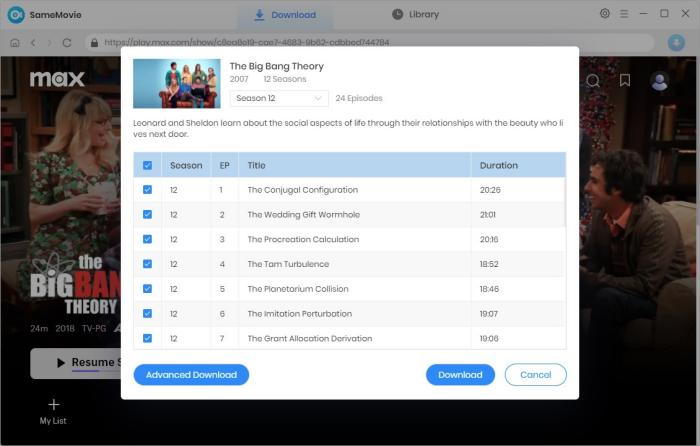Screen dimensions: 700x446
Task: Switch to the Library tab
Action: [x=415, y=15]
